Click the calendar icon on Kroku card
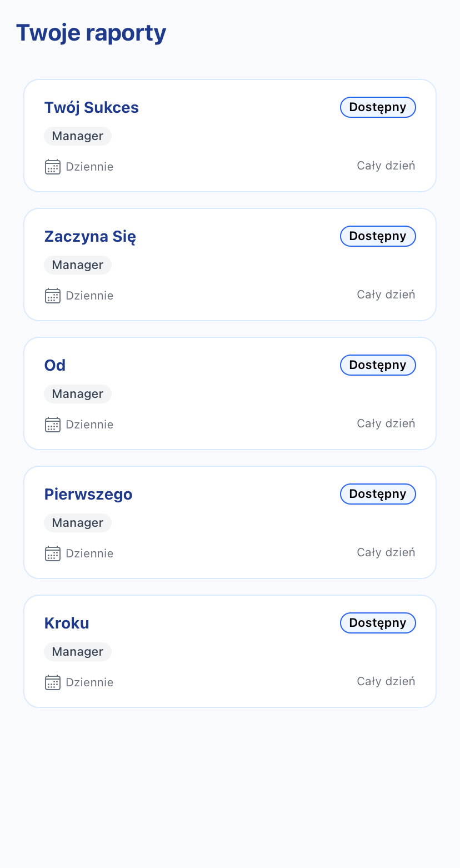Screen dimensions: 460x868 click(x=52, y=682)
